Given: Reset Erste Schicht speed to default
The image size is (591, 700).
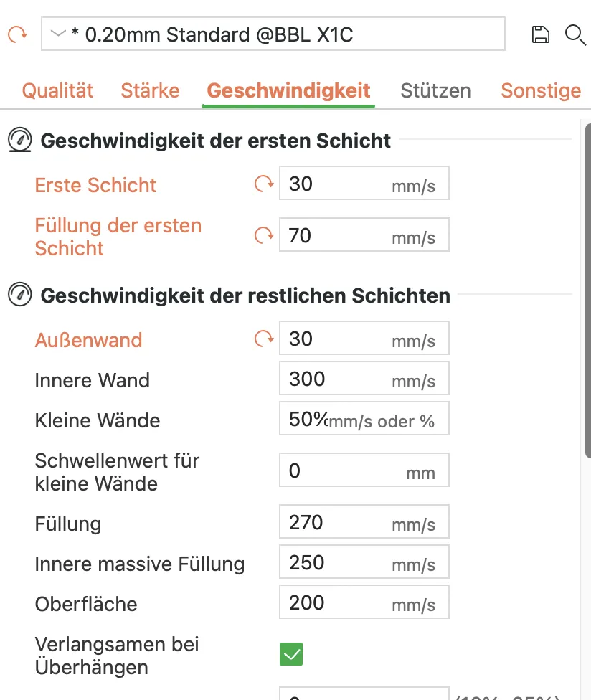Looking at the screenshot, I should (264, 184).
